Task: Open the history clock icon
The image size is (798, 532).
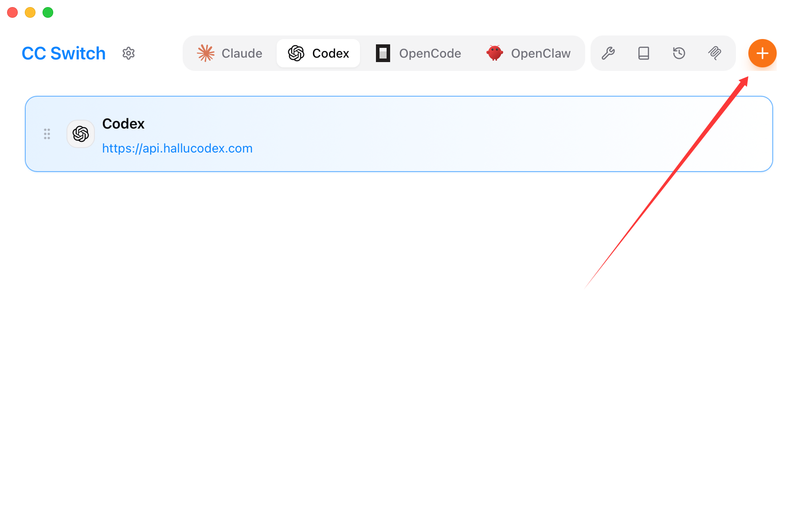Action: (x=679, y=53)
